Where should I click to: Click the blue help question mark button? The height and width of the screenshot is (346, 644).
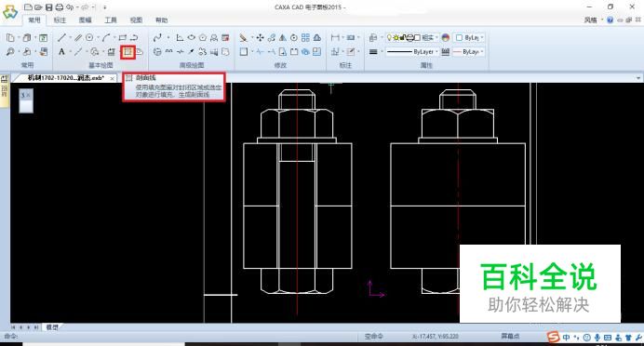point(610,20)
